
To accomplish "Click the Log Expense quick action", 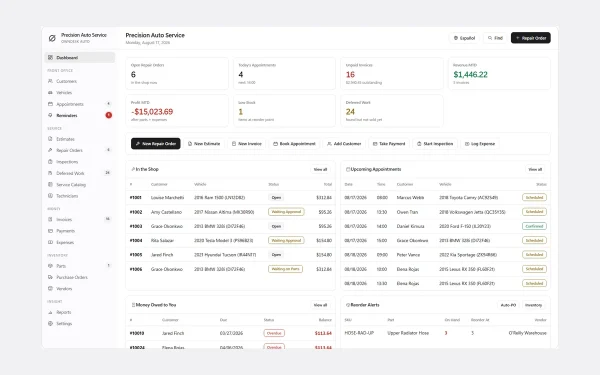I will coord(480,143).
